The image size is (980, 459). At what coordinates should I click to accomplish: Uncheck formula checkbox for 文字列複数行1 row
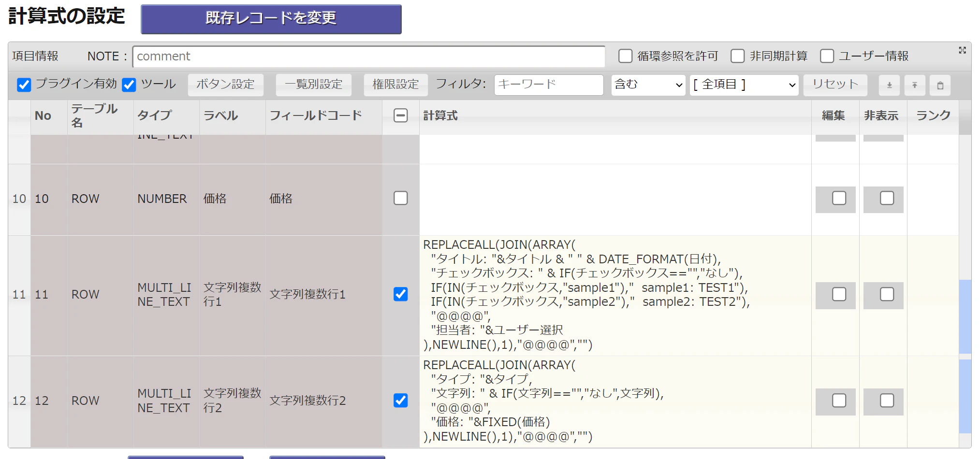click(x=401, y=294)
